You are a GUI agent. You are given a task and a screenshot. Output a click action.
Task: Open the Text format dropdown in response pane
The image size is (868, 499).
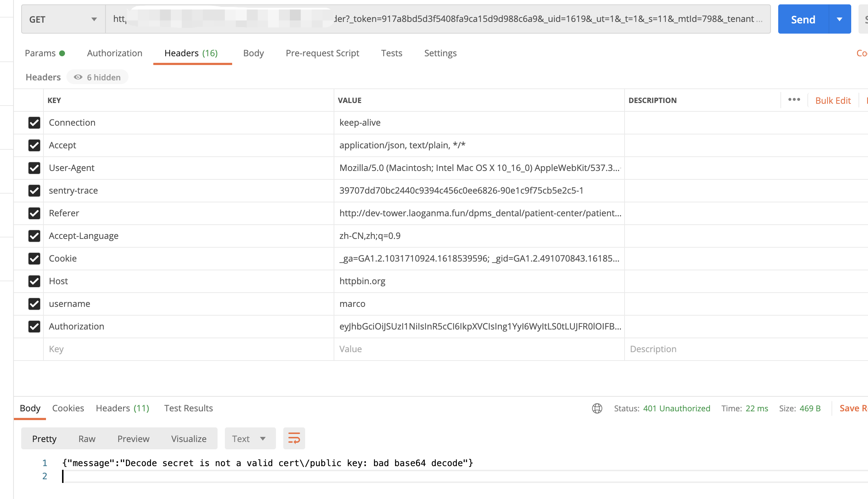tap(250, 438)
